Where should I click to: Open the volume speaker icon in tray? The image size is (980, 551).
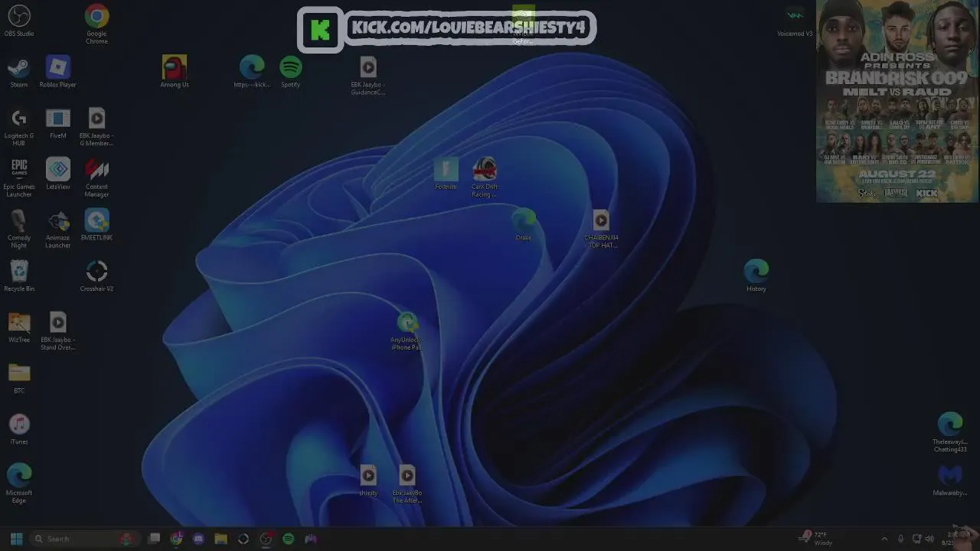pos(930,539)
